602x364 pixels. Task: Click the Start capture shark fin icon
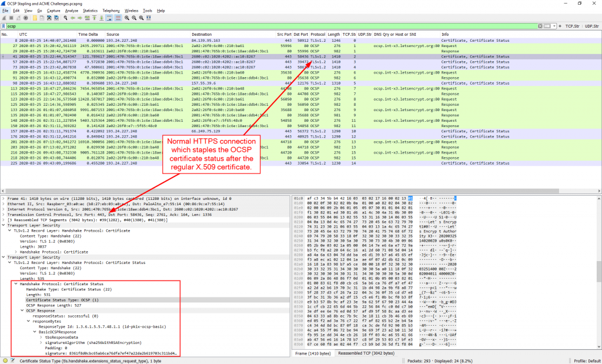click(x=4, y=18)
